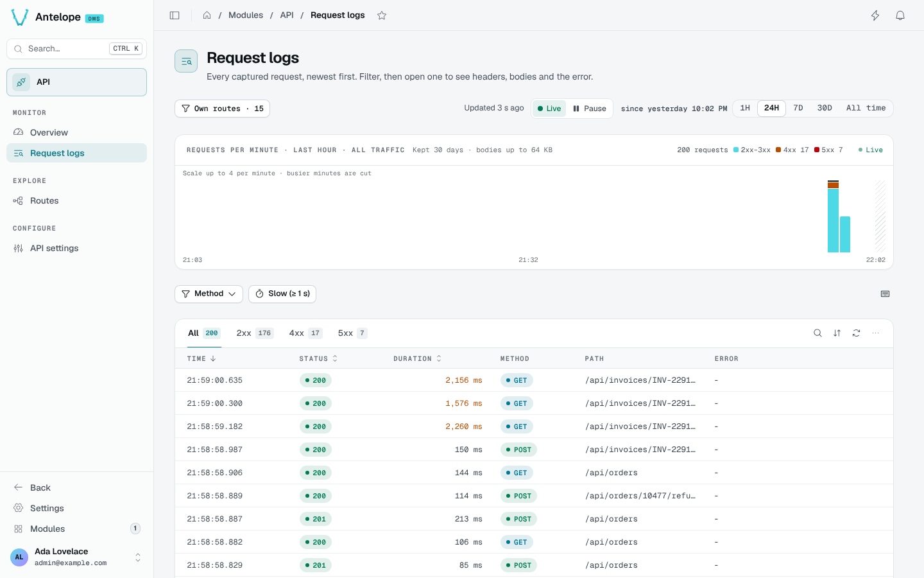Click the 201 status at 21:58:58.887
Image resolution: width=924 pixels, height=578 pixels.
[x=315, y=519]
